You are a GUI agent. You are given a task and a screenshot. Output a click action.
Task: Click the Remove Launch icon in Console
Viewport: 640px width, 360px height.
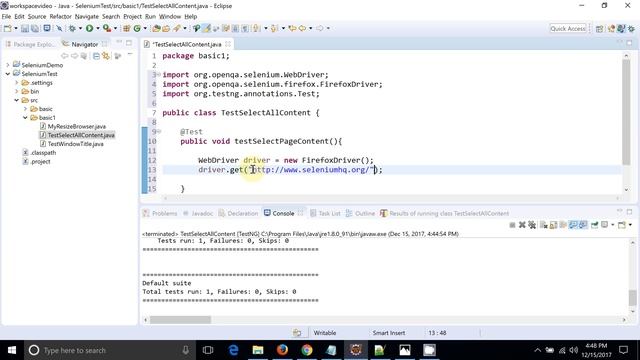pyautogui.click(x=522, y=225)
